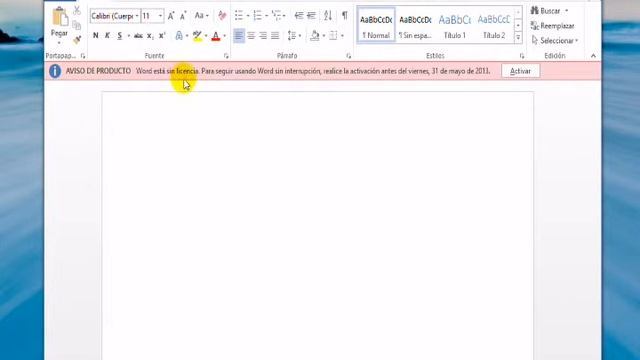Justify the text
640x360 pixels.
pyautogui.click(x=275, y=36)
